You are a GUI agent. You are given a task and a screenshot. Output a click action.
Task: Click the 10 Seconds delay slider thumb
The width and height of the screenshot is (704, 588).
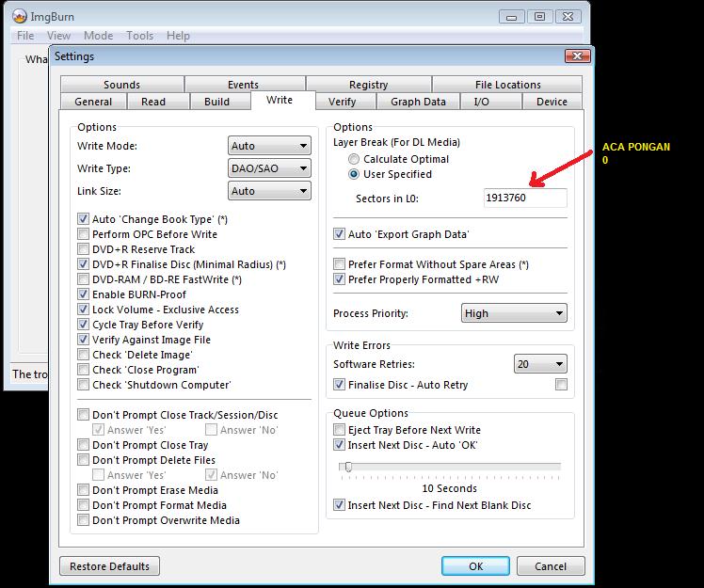point(348,467)
